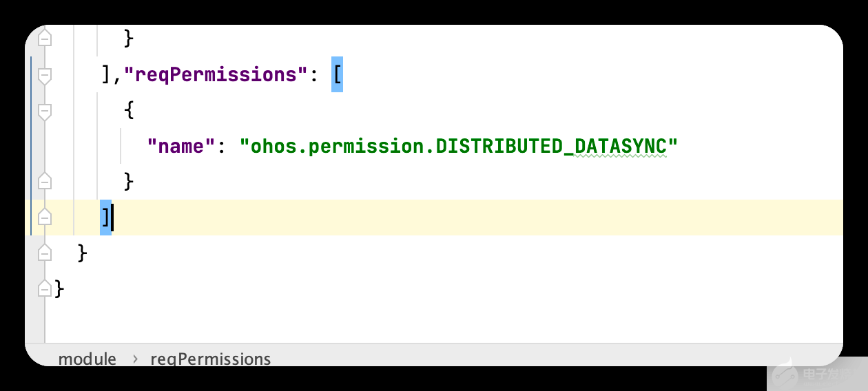This screenshot has width=868, height=391.
Task: Collapse the fold marker beside the lone opening curly brace
Action: (45, 111)
